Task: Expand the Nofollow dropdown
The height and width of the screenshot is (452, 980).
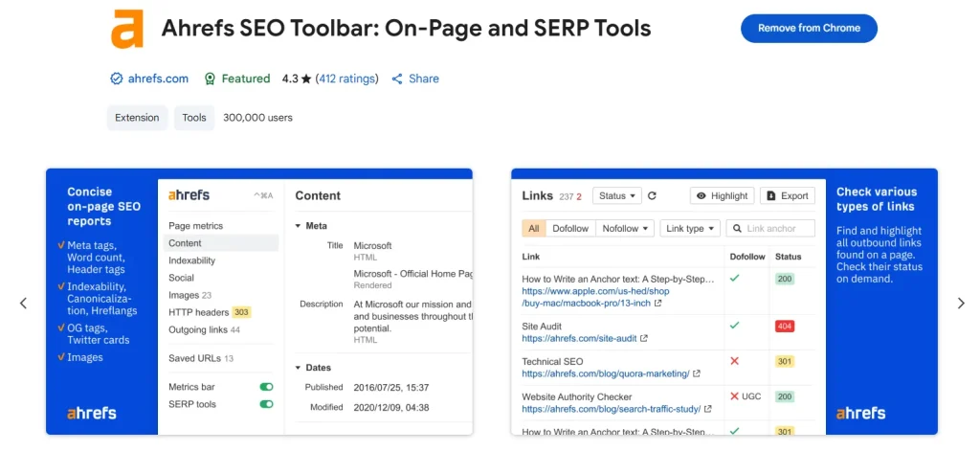Action: point(625,228)
